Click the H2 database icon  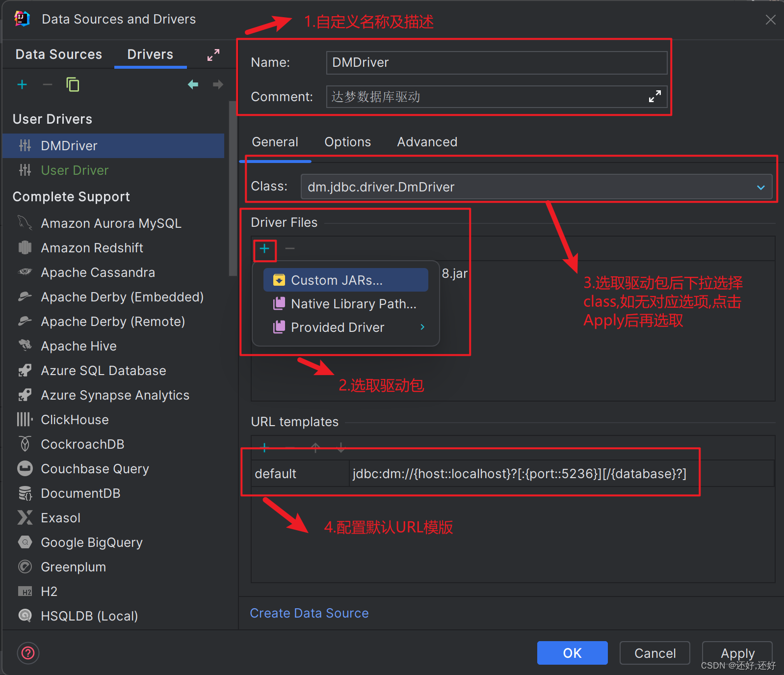point(25,591)
